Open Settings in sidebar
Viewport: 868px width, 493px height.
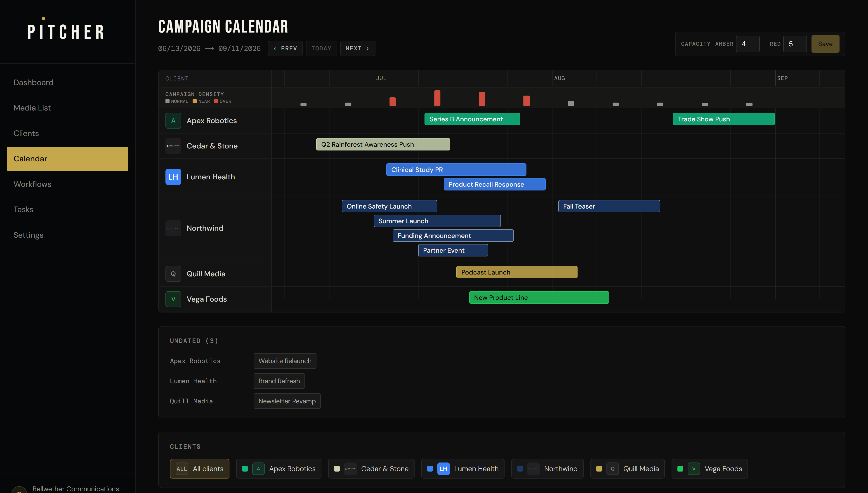point(67,235)
